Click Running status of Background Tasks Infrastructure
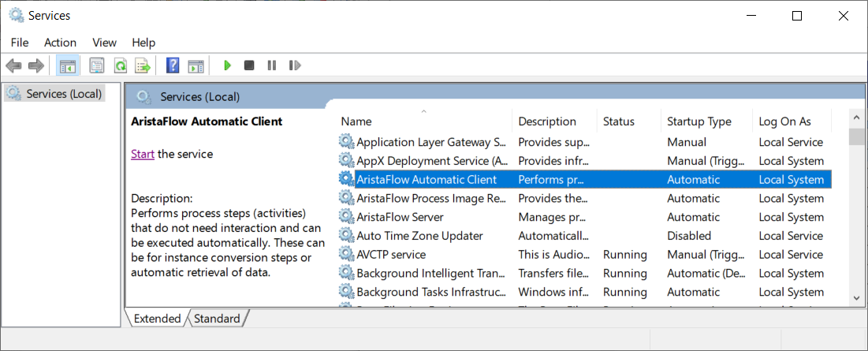This screenshot has height=351, width=868. [x=625, y=293]
